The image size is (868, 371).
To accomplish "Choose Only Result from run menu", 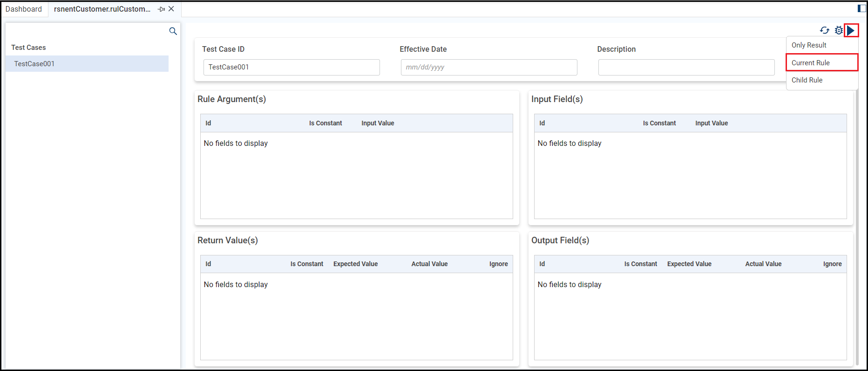I will pos(809,45).
